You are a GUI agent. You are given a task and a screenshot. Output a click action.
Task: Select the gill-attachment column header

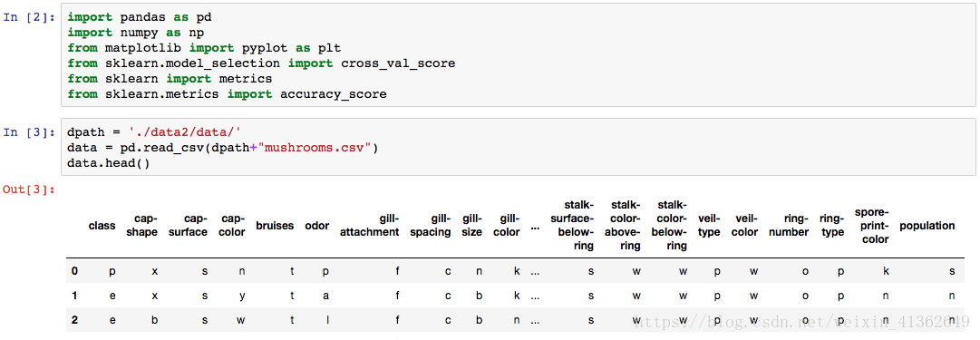click(369, 226)
